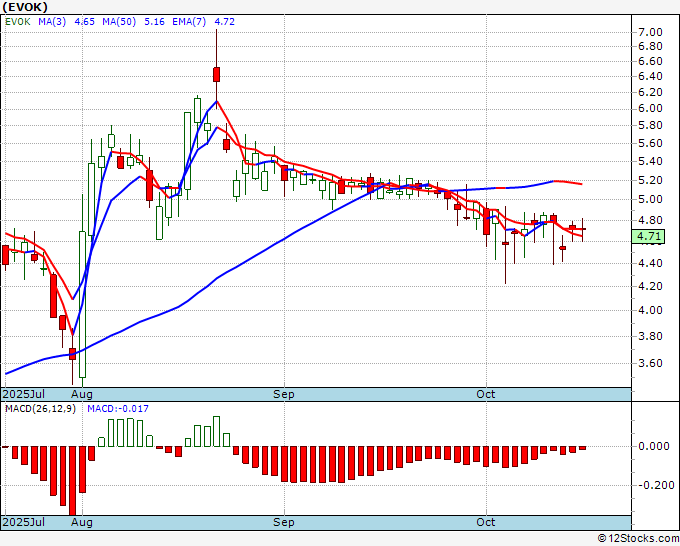This screenshot has height=546, width=680.
Task: Select the 6.20 price axis label
Action: (x=650, y=92)
